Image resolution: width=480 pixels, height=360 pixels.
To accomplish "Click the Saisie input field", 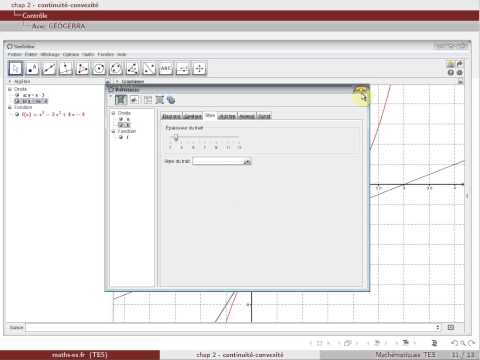I will pos(230,327).
